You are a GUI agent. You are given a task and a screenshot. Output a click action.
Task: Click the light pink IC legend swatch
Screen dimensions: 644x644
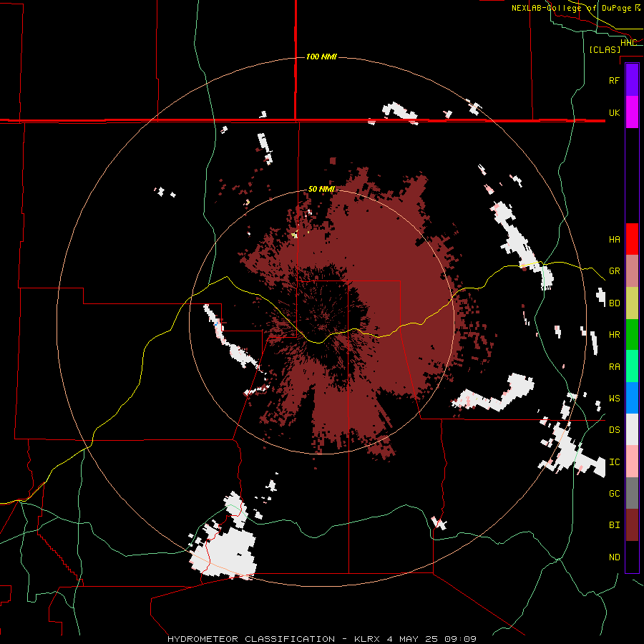click(632, 462)
